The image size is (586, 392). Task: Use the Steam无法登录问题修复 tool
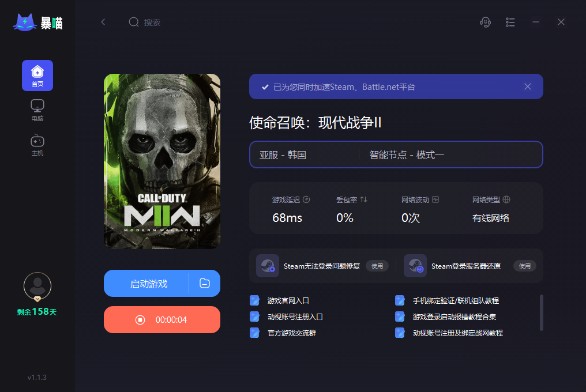tap(377, 266)
